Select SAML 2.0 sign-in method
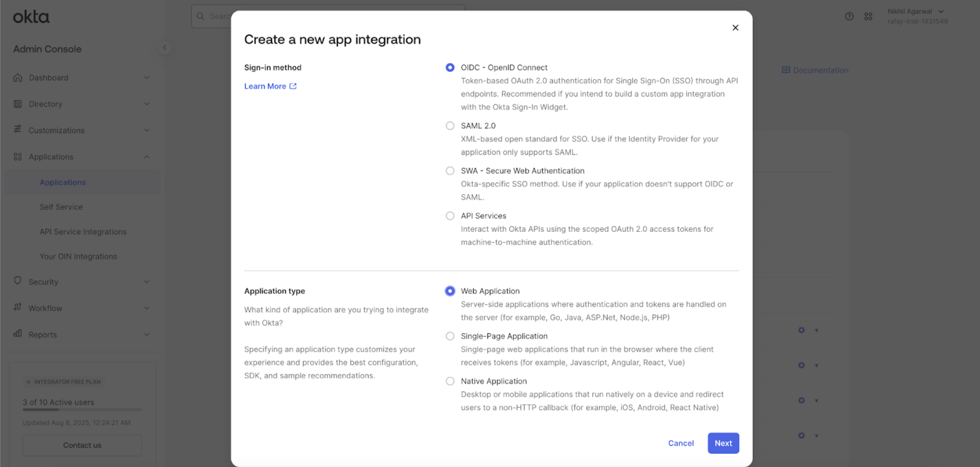 coord(450,126)
